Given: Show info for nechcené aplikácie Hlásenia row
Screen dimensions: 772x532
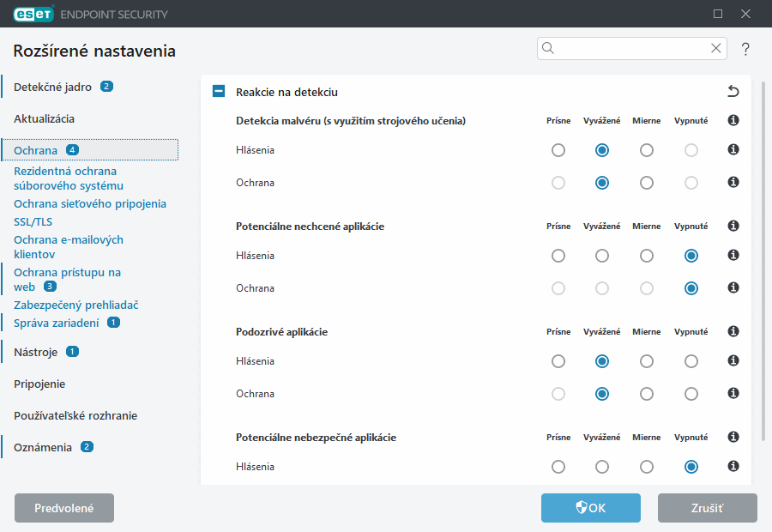Looking at the screenshot, I should [733, 255].
